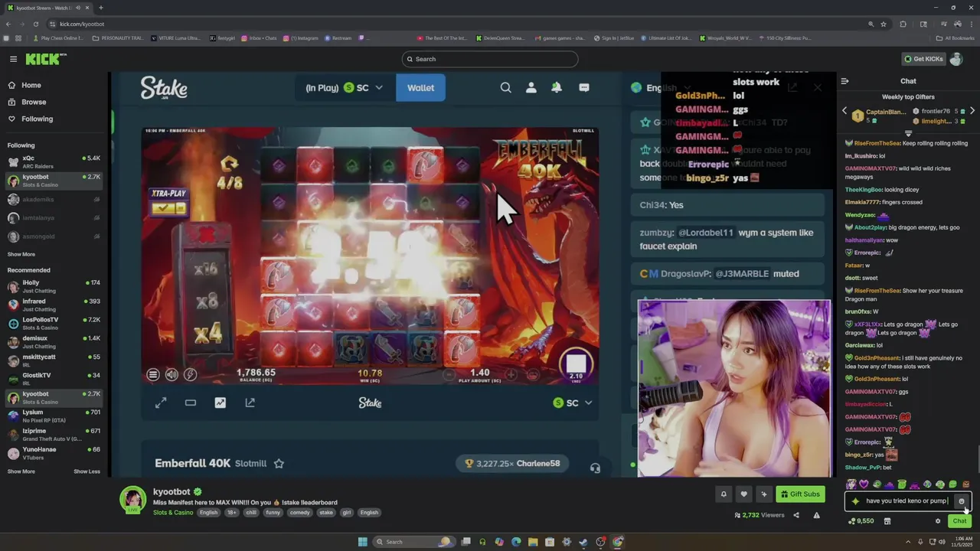Go to Home in sidebar
Screen dimensions: 980x551
(31, 85)
